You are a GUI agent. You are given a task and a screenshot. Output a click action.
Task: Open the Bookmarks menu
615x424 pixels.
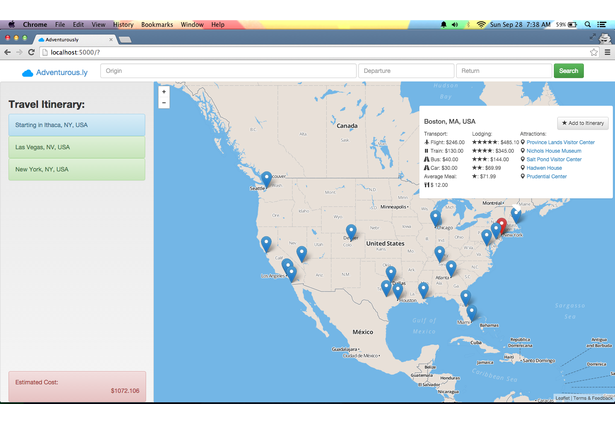click(x=157, y=24)
